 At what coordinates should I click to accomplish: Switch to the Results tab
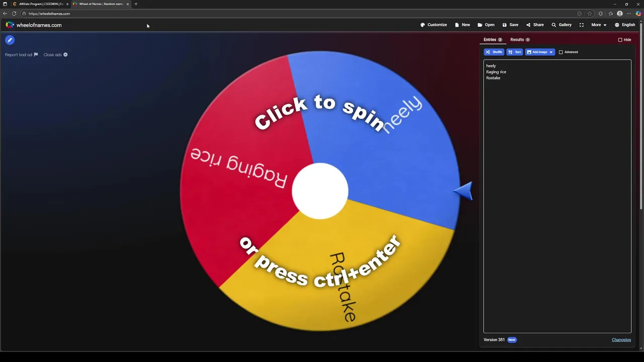click(520, 40)
